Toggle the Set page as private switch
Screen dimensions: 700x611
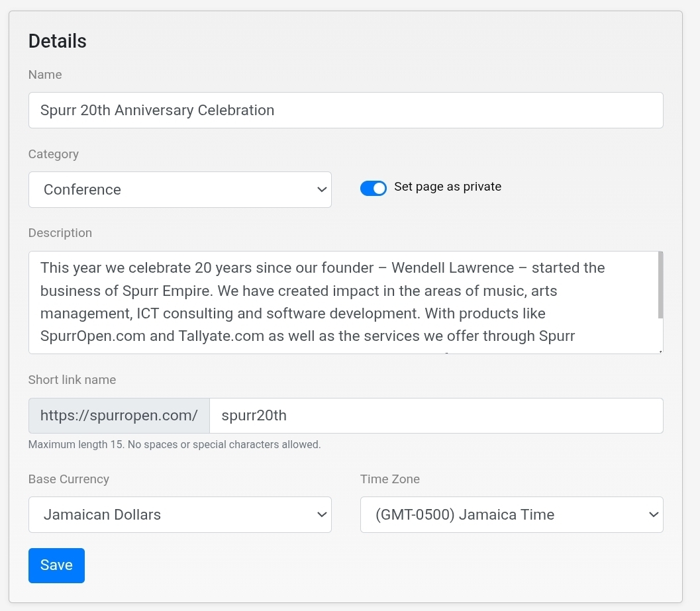coord(374,188)
